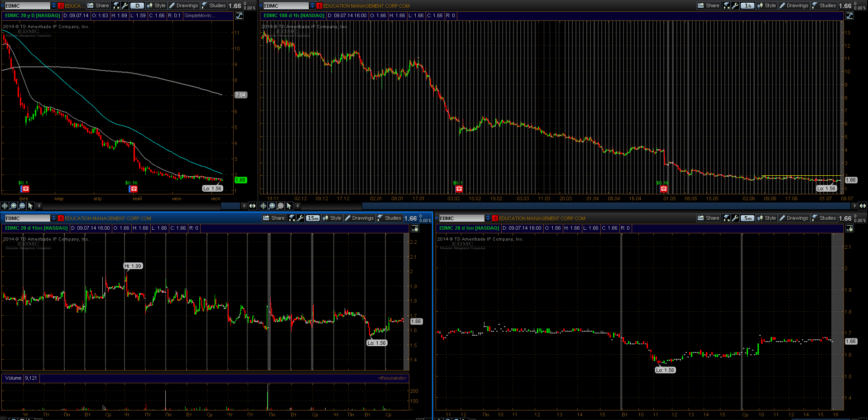Click the EDMC symbol field in daily chart
The width and height of the screenshot is (868, 420).
[x=27, y=5]
